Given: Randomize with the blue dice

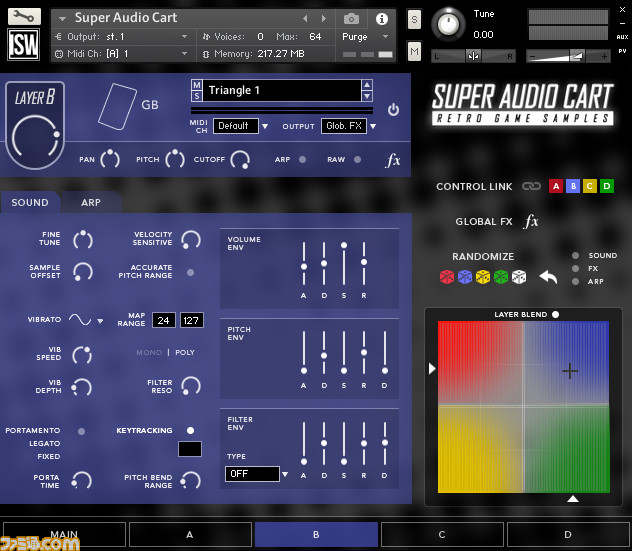Looking at the screenshot, I should click(465, 277).
